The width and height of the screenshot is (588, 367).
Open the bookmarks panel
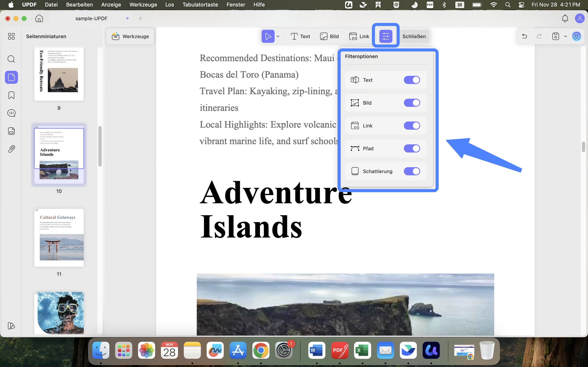(11, 95)
